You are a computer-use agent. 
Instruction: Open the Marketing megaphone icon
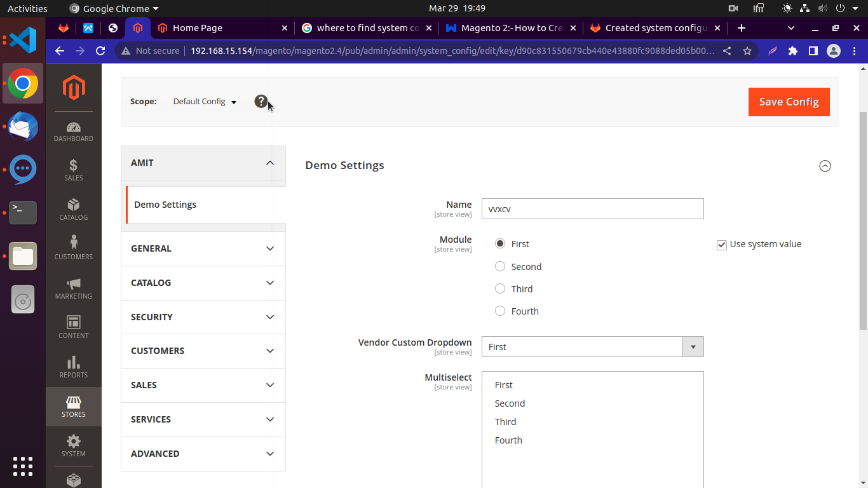click(x=74, y=288)
